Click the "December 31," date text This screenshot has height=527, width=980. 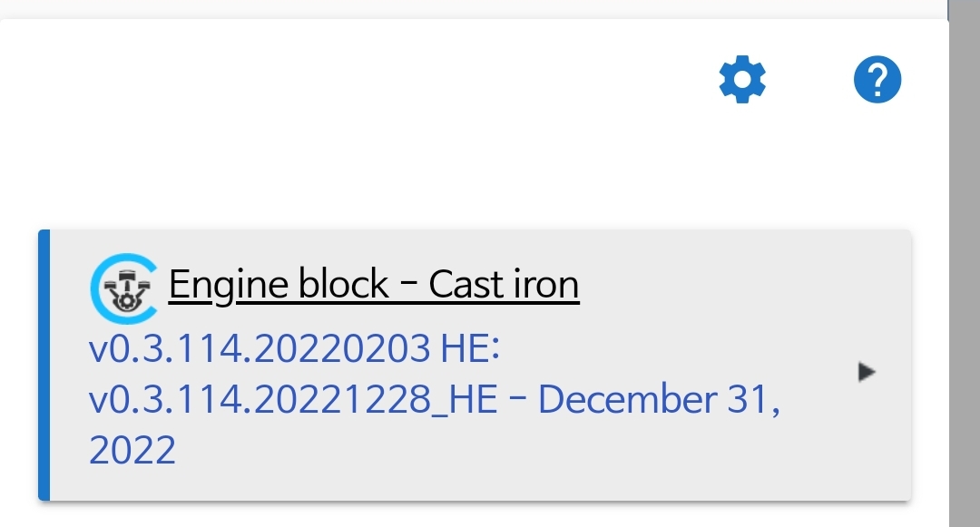click(660, 399)
